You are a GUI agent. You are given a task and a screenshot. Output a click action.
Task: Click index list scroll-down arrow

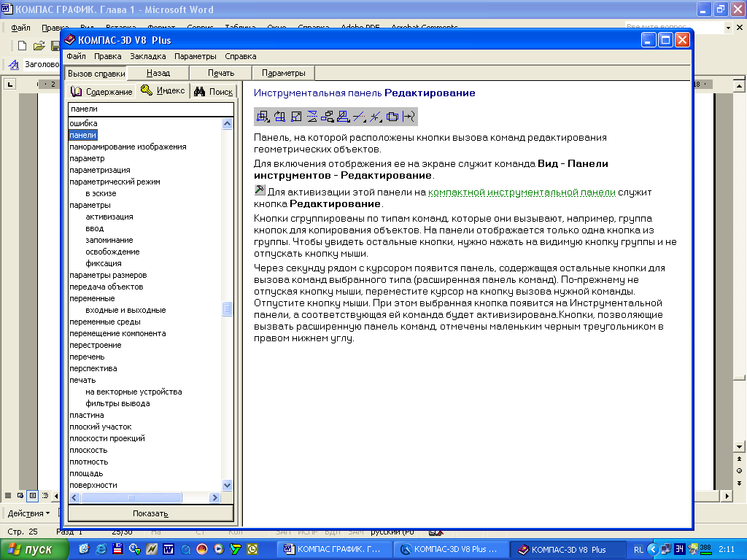(228, 485)
